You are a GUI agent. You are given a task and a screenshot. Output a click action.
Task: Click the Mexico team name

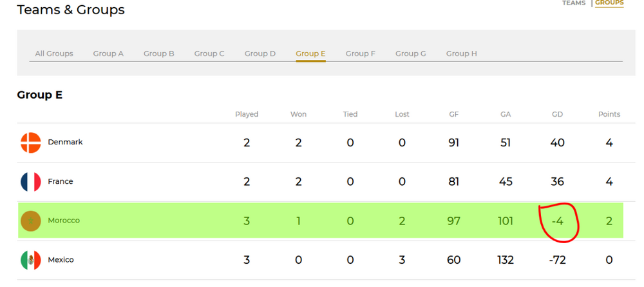[61, 260]
